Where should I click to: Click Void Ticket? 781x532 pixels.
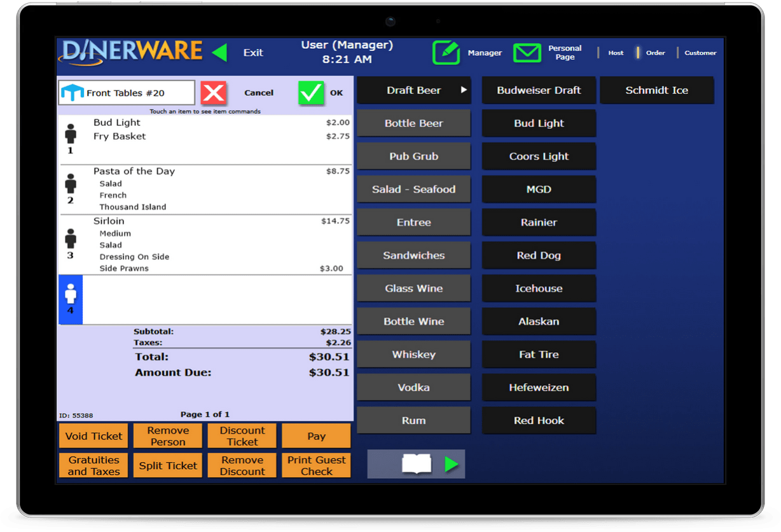93,436
